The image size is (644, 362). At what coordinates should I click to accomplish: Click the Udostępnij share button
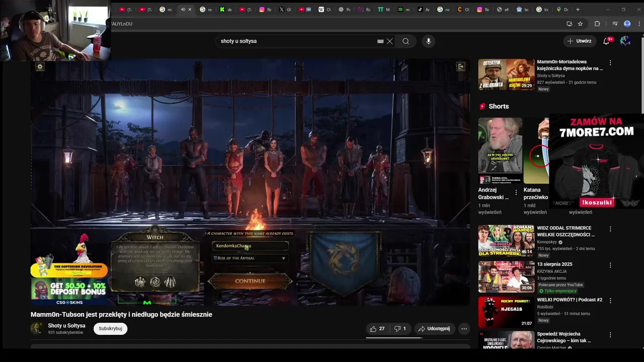point(434,329)
